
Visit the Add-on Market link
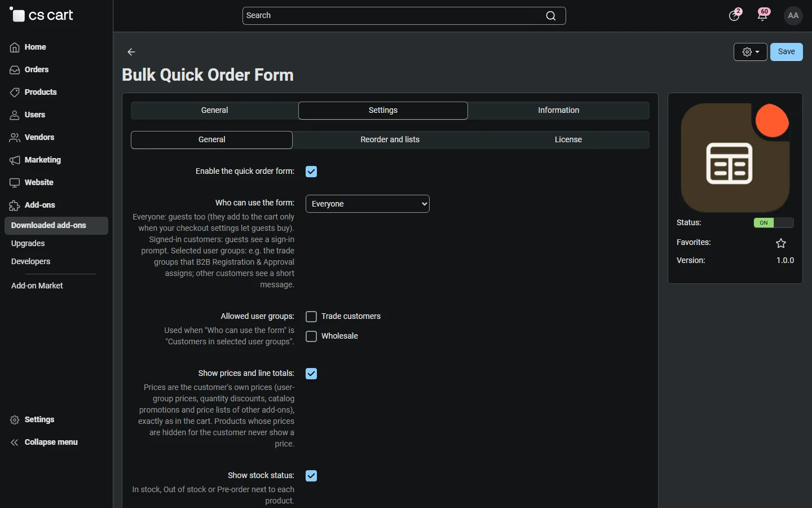click(x=37, y=286)
